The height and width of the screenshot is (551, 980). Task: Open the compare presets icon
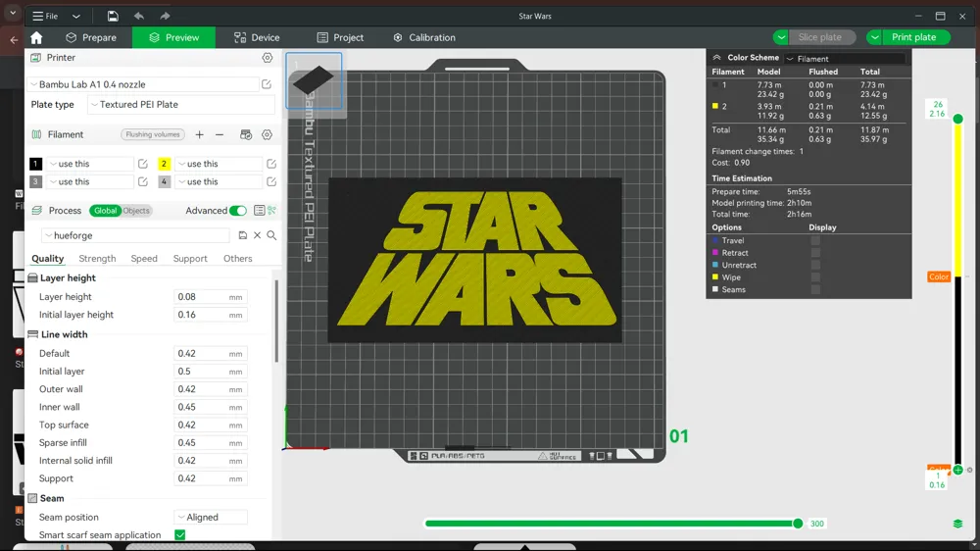pyautogui.click(x=271, y=211)
